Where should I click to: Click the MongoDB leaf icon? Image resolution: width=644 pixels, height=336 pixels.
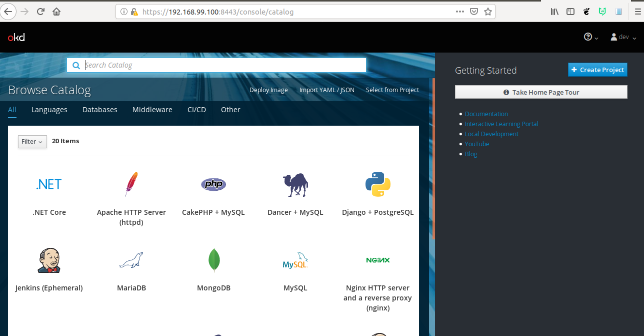pyautogui.click(x=214, y=260)
